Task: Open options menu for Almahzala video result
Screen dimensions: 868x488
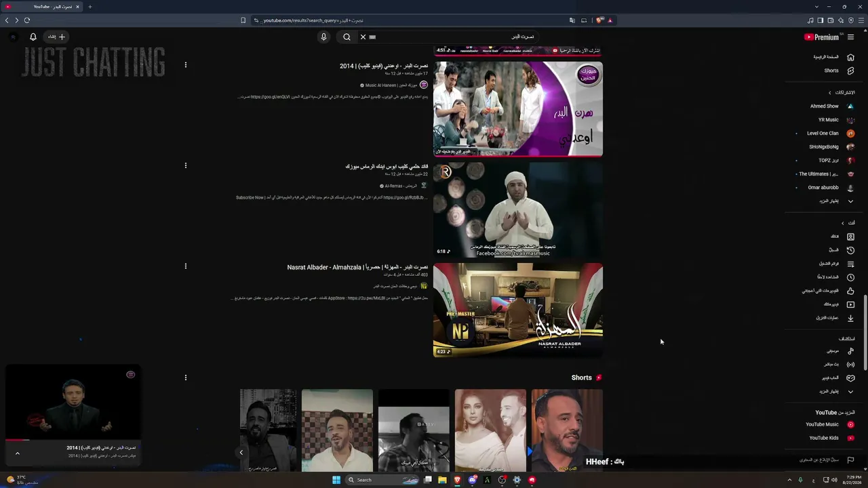Action: coord(185,266)
